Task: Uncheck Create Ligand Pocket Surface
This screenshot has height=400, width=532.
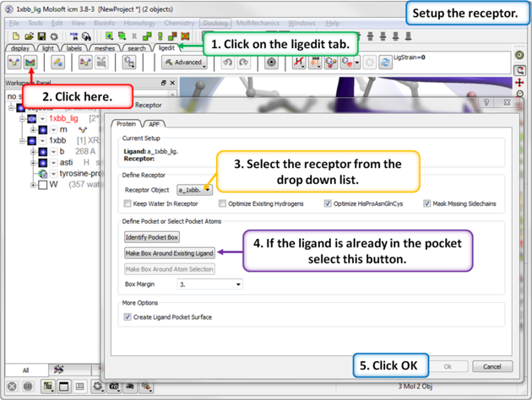Action: point(128,316)
